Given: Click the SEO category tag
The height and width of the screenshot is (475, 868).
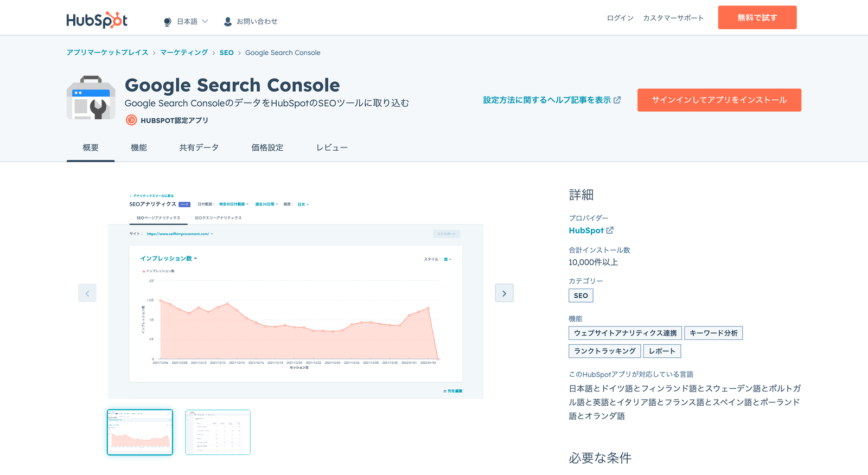Looking at the screenshot, I should (x=581, y=296).
